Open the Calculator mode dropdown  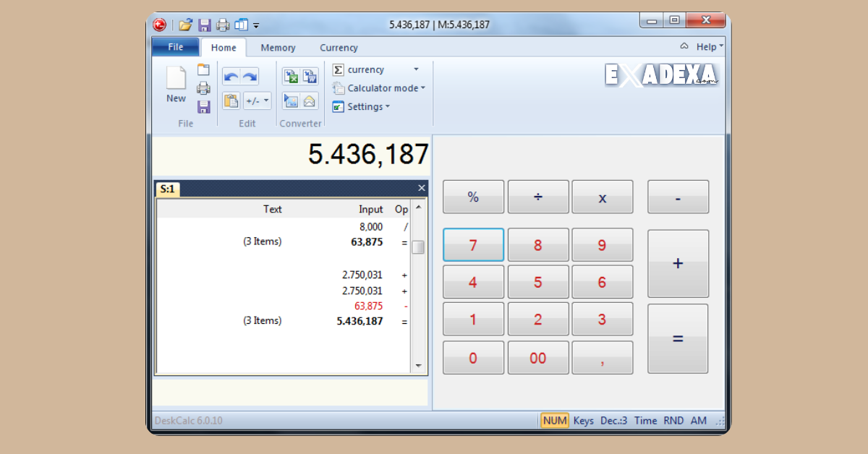(378, 87)
